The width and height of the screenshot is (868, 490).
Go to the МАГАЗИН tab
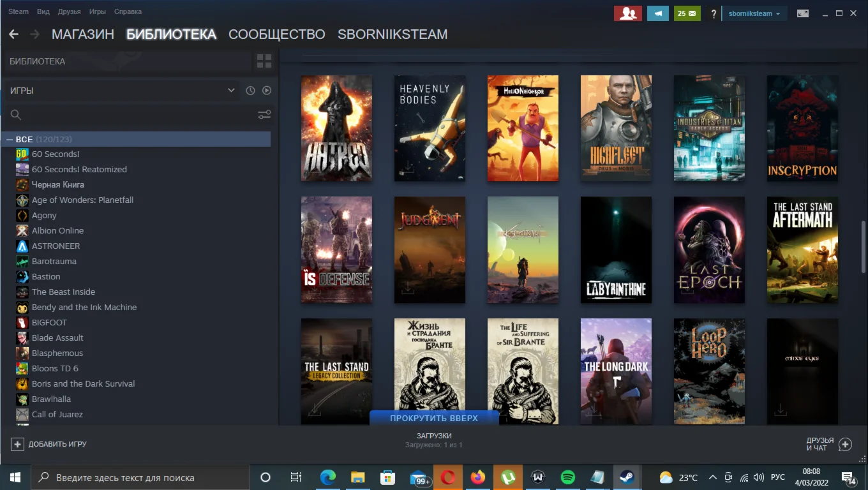83,34
